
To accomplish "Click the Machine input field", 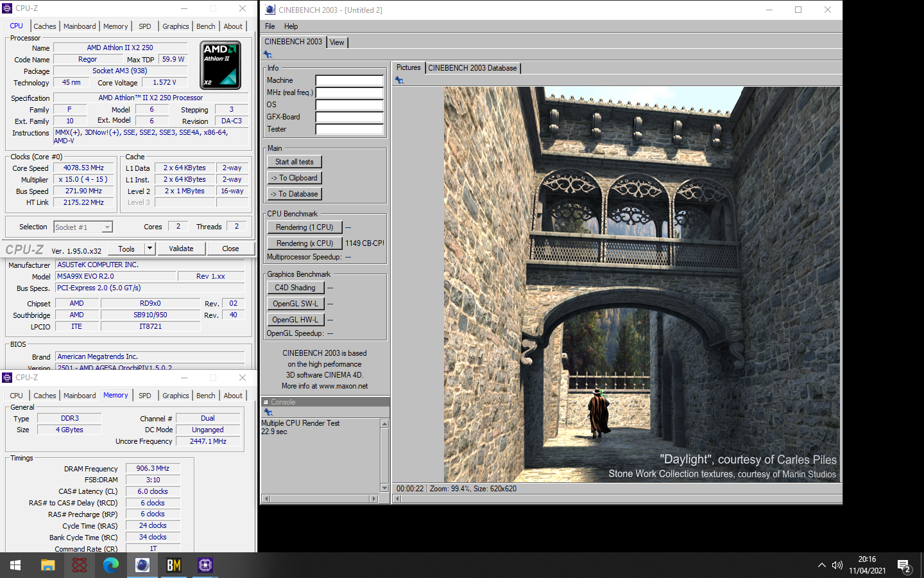I will (x=350, y=80).
